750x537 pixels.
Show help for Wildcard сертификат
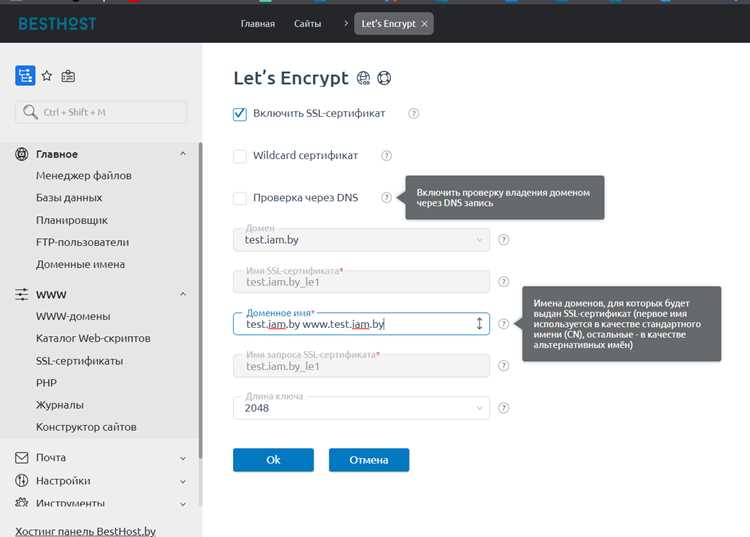tap(386, 155)
